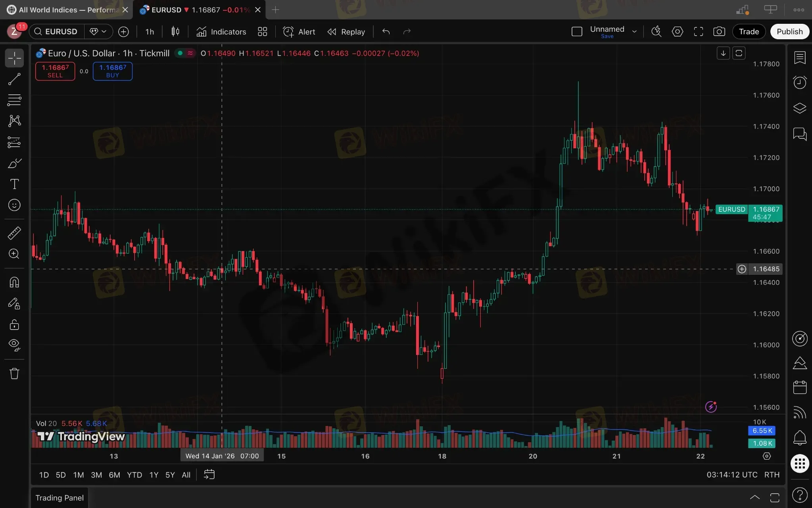
Task: Toggle magnet mode for drawings
Action: [x=14, y=282]
